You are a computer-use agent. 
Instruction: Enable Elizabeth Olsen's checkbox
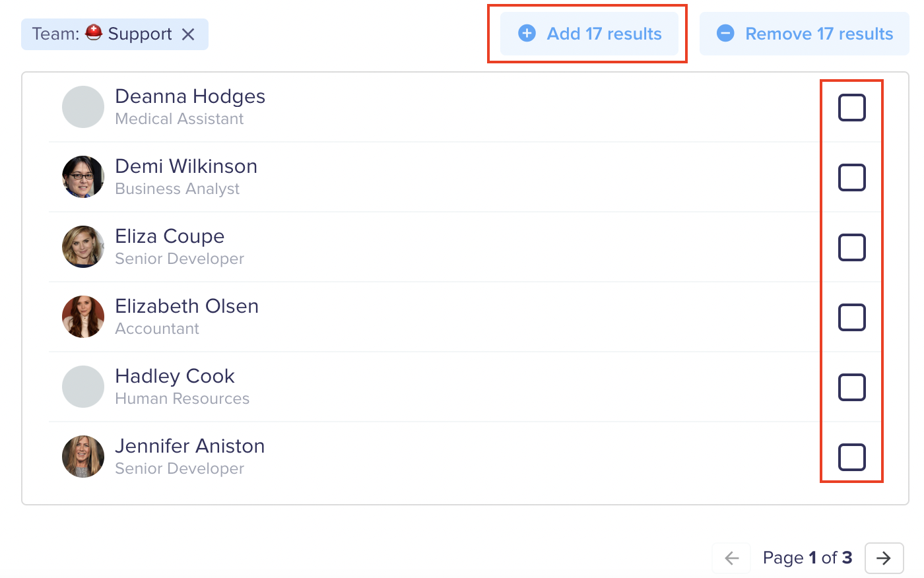pyautogui.click(x=851, y=317)
